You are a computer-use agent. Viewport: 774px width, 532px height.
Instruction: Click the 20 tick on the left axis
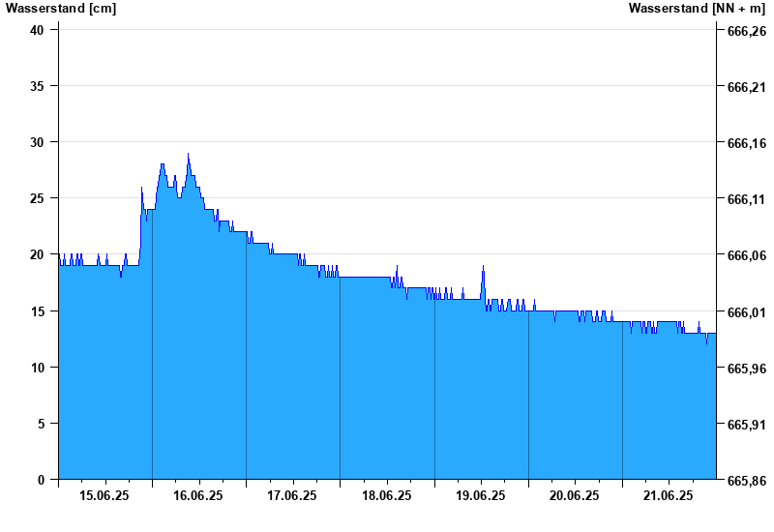coord(38,254)
